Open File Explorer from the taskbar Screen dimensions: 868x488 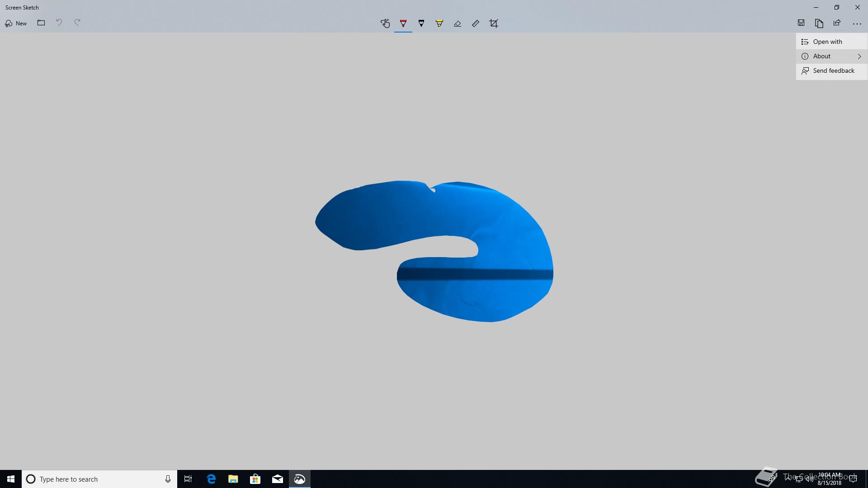[233, 479]
